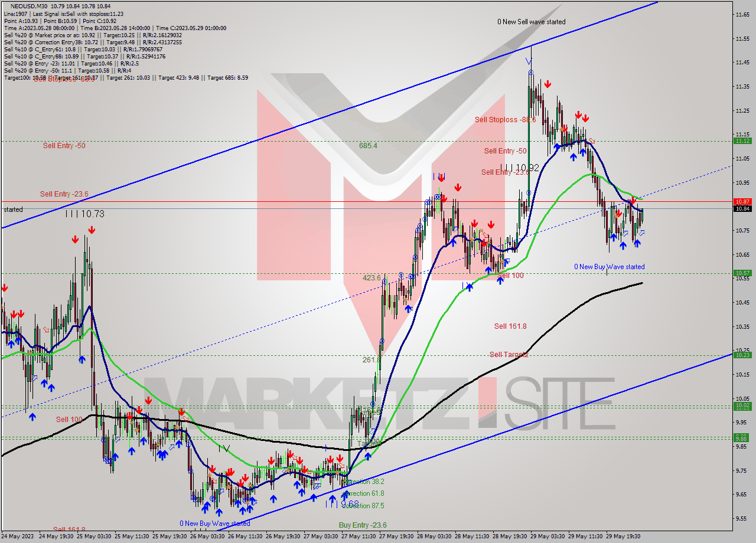
Task: Click the 'Sell Stoploss -88.6' label
Action: coord(505,119)
